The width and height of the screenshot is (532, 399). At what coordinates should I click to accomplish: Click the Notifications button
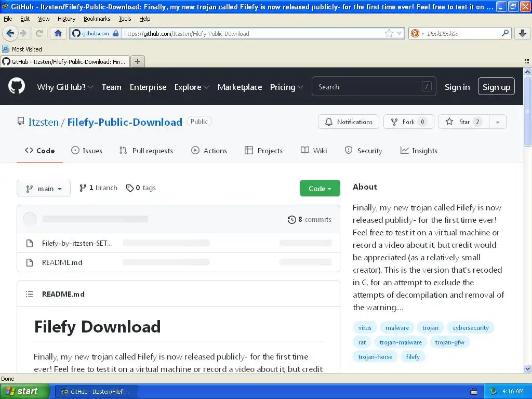click(349, 122)
